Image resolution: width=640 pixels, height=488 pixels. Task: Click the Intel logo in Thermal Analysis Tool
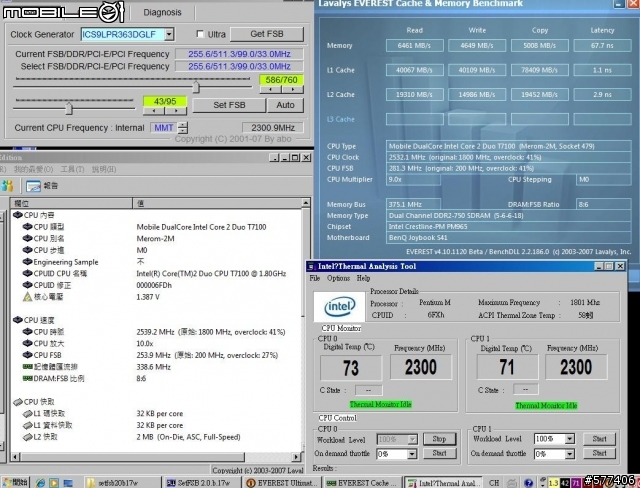(x=340, y=307)
